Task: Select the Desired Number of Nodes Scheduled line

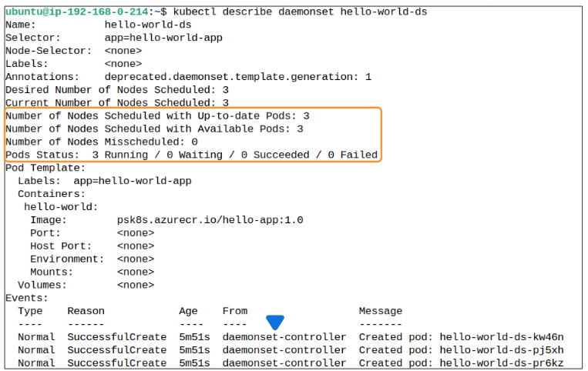Action: click(x=117, y=90)
